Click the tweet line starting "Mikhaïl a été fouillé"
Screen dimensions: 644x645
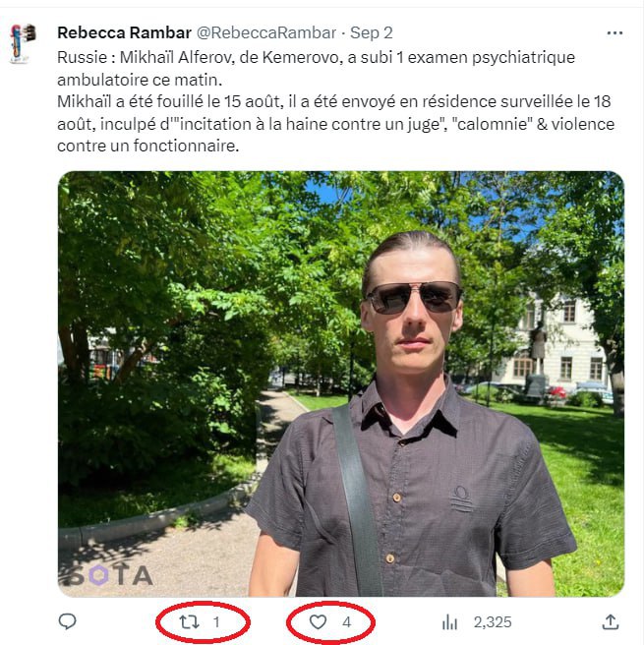[334, 101]
